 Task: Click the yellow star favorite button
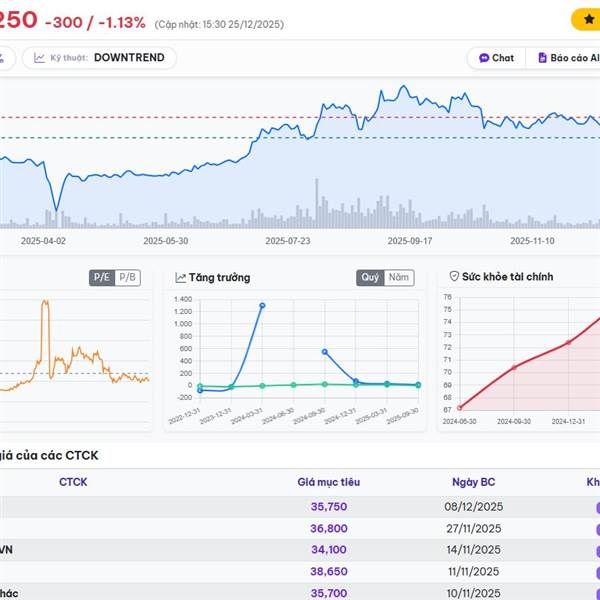(x=586, y=19)
